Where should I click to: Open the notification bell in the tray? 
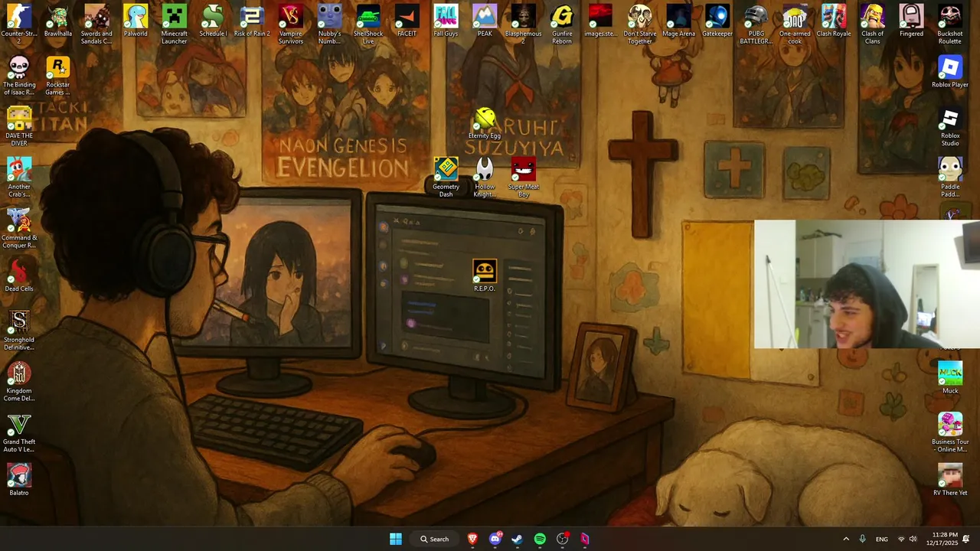tap(967, 539)
